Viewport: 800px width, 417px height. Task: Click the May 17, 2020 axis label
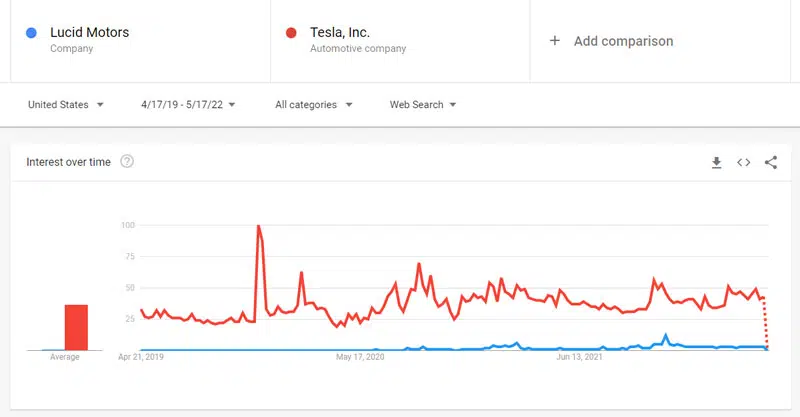click(361, 356)
